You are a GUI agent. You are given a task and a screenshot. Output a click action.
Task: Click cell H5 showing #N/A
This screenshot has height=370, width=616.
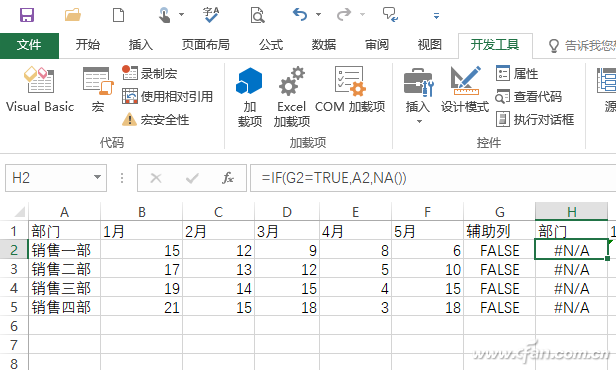click(x=572, y=307)
